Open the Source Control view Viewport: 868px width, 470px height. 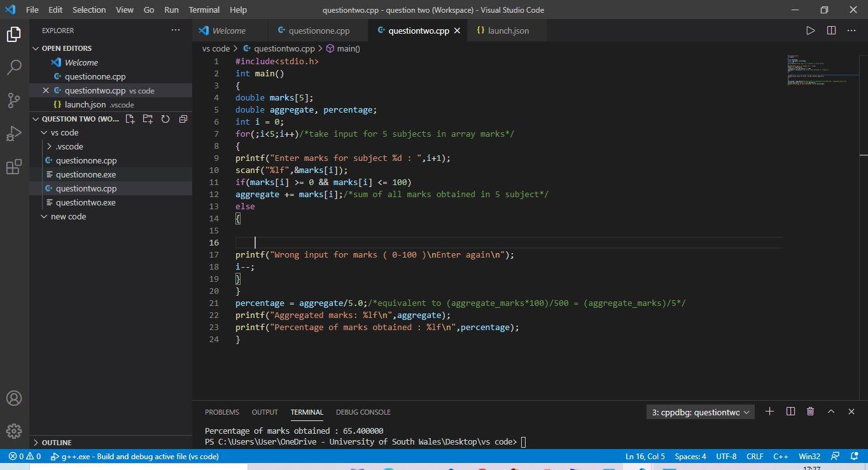[14, 100]
